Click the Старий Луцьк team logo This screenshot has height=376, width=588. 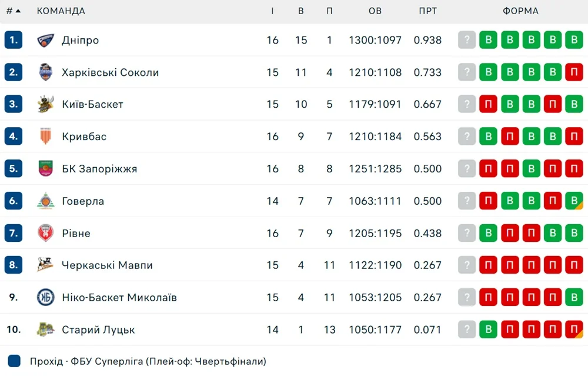[x=46, y=330]
